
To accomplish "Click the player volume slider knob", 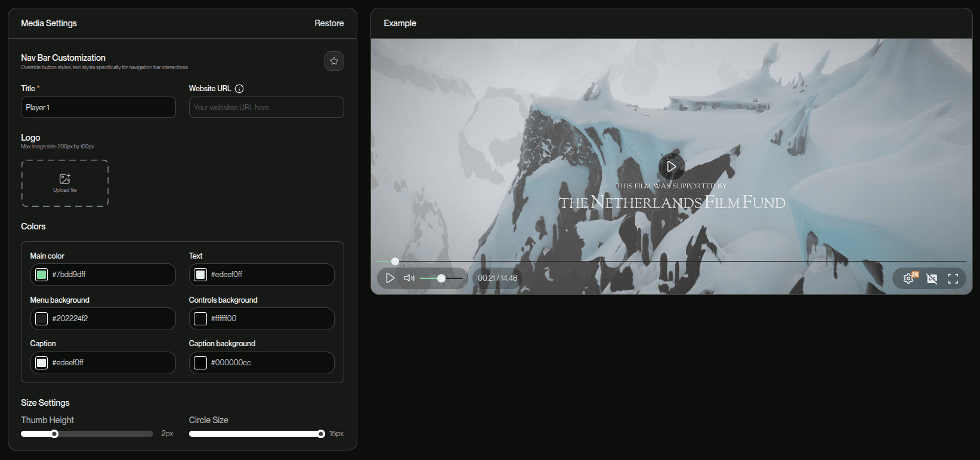I will pos(441,278).
